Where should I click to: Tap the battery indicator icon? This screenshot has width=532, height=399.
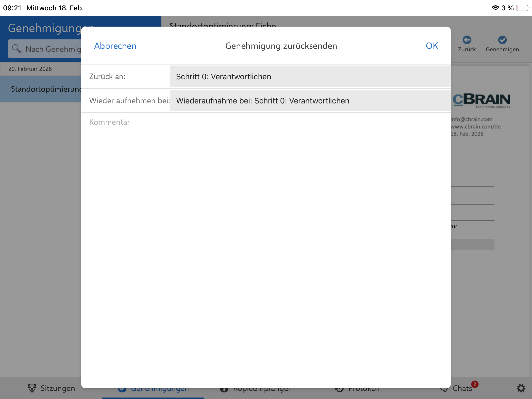click(x=522, y=8)
